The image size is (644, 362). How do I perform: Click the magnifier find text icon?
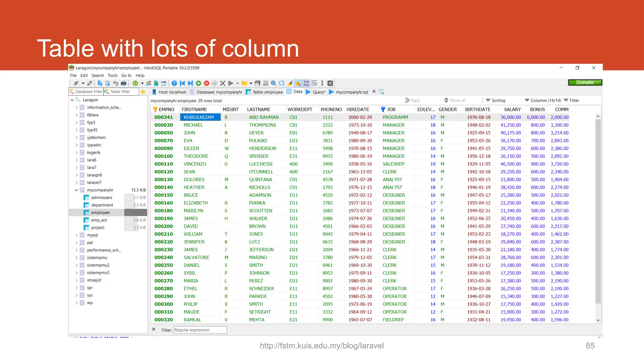pos(274,83)
